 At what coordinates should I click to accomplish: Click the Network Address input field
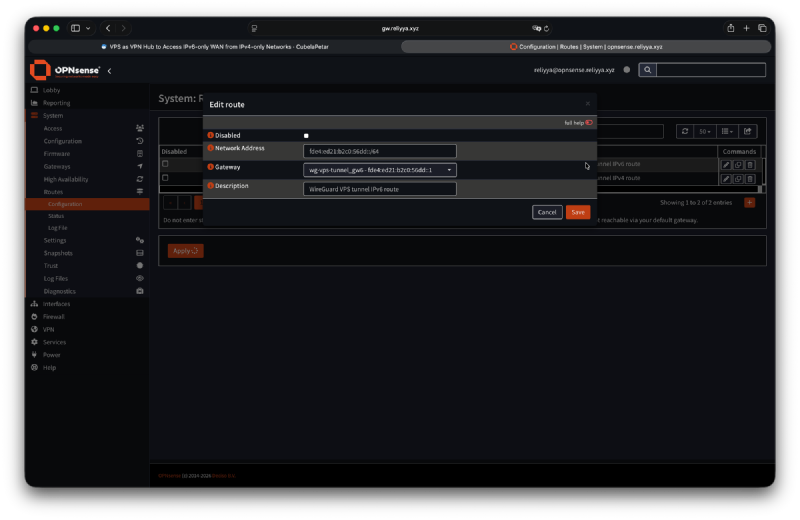(380, 151)
